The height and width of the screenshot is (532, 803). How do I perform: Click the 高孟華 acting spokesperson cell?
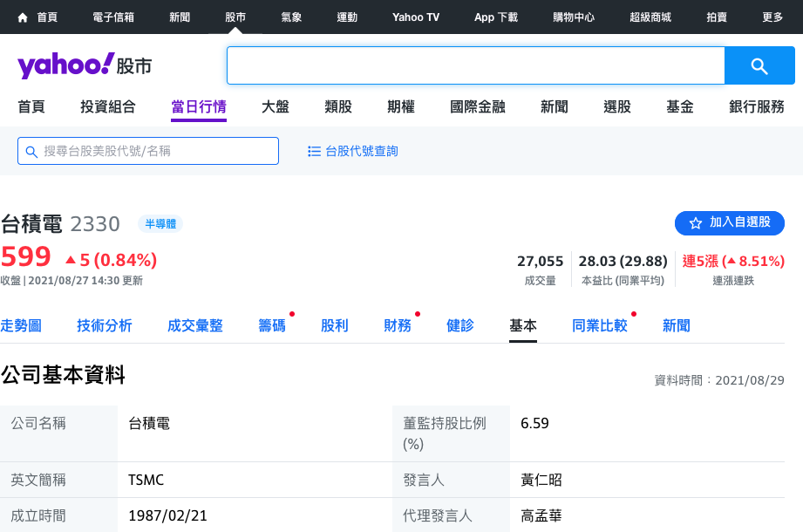point(541,515)
